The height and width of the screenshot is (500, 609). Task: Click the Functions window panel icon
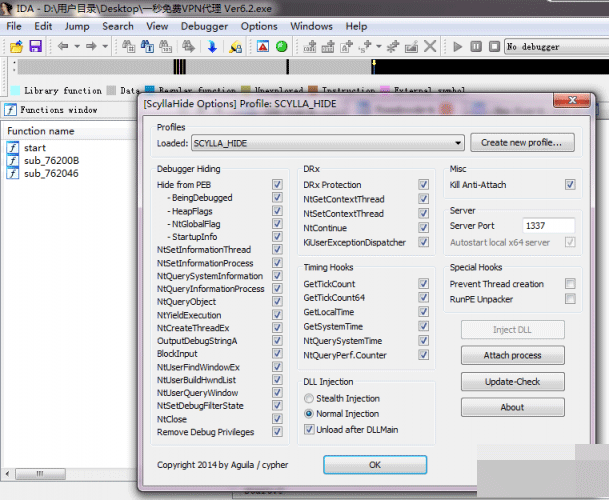(x=10, y=110)
